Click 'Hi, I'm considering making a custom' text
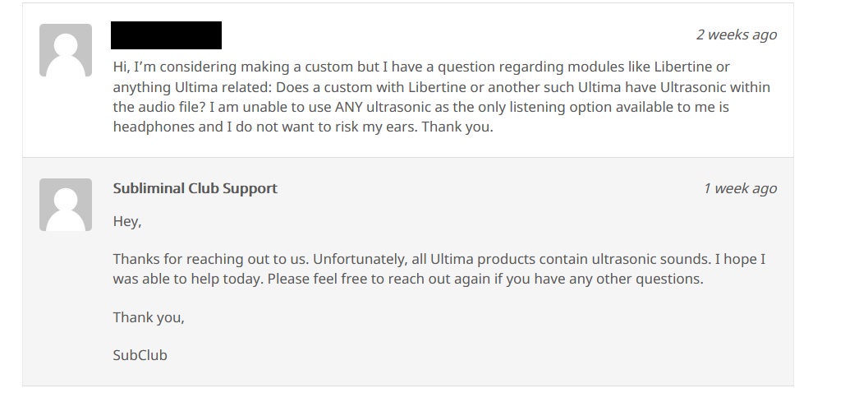Image resolution: width=868 pixels, height=402 pixels. 233,67
